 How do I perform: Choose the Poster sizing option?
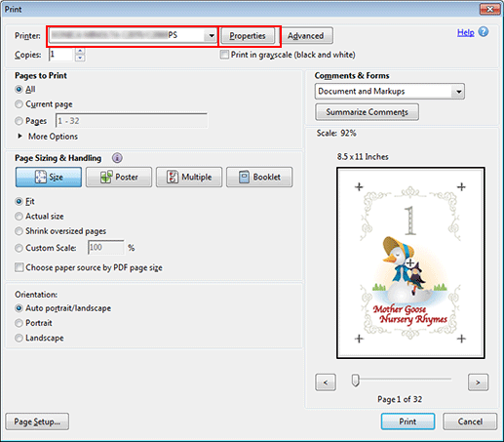pos(119,178)
